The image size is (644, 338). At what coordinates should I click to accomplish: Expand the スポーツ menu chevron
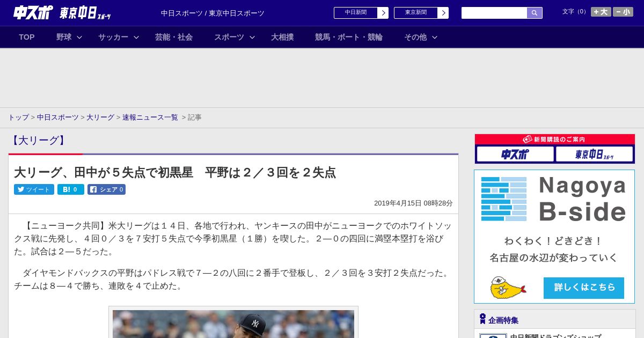point(252,37)
